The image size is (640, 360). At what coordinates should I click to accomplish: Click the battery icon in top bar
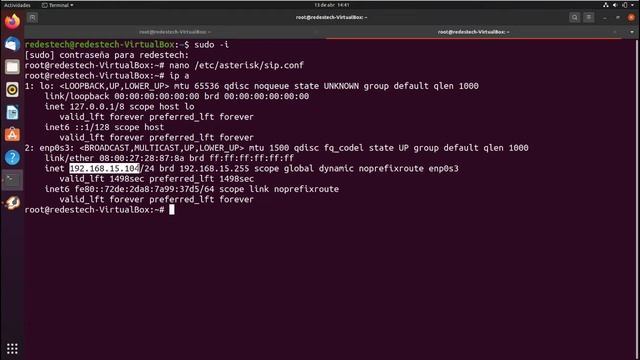point(624,5)
